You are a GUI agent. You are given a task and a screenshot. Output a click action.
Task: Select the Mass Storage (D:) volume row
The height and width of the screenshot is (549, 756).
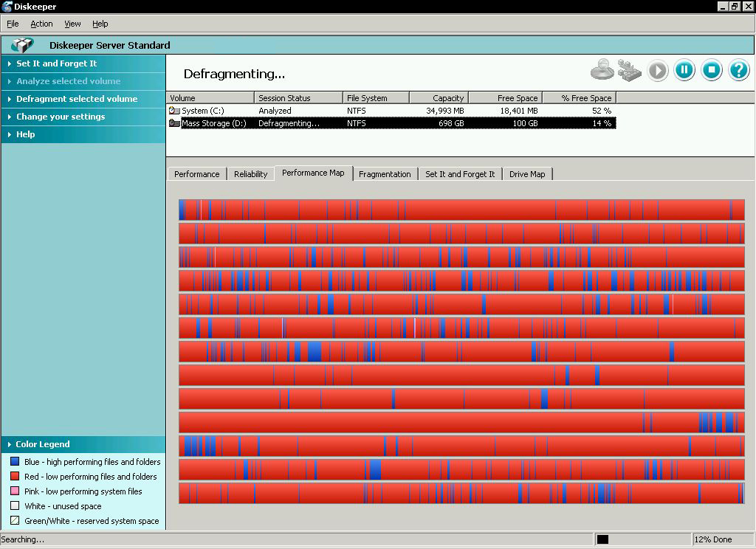(x=391, y=123)
